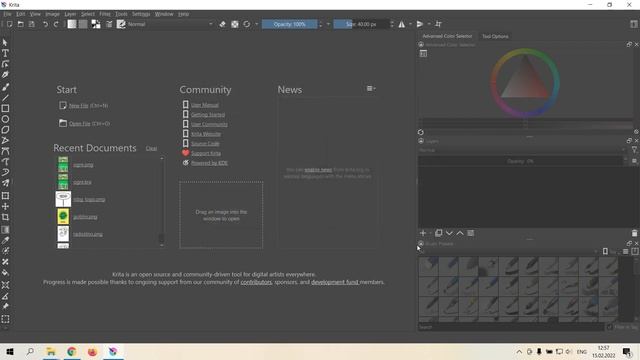Select the Rectangular Selection tool

pos(5,319)
